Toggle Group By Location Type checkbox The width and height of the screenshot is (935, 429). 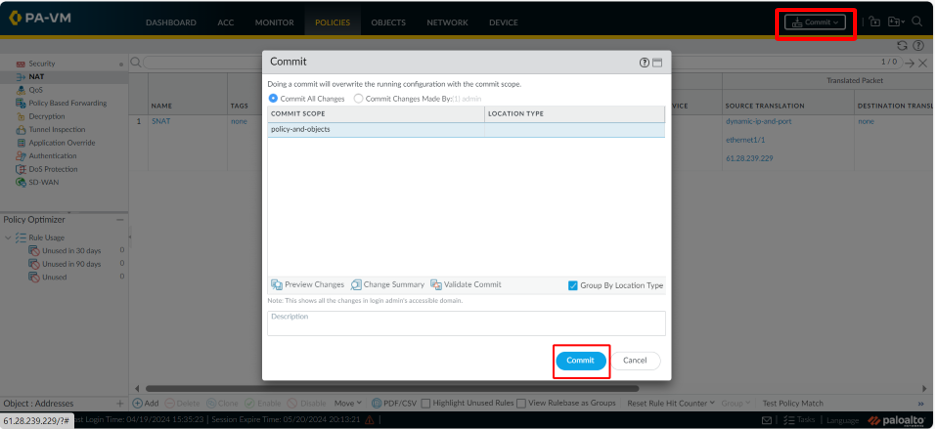pos(573,285)
